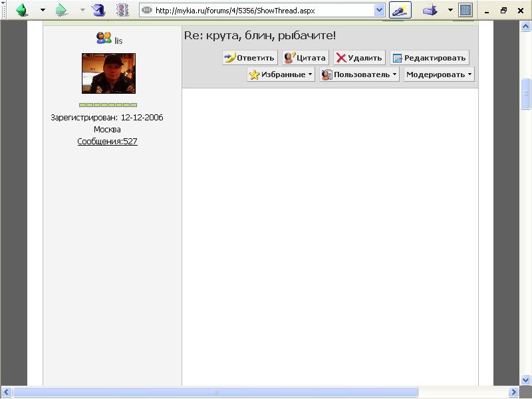Click inside the mykia.ru address bar
The image size is (532, 399).
[x=259, y=11]
